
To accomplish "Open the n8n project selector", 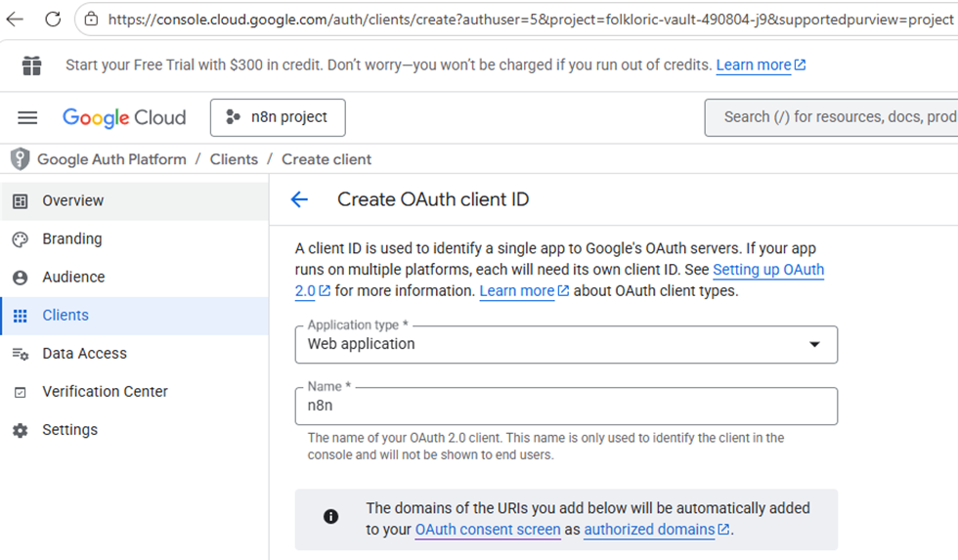I will click(278, 118).
